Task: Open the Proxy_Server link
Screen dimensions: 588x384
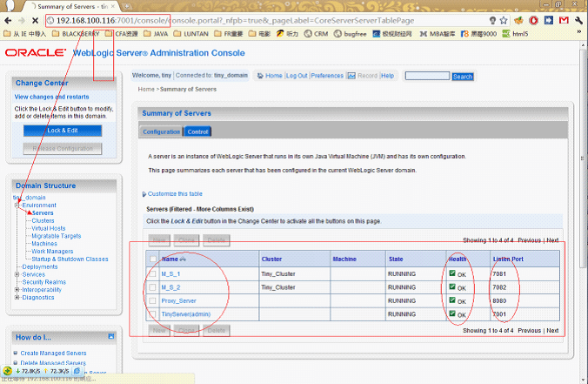Action: (x=178, y=300)
